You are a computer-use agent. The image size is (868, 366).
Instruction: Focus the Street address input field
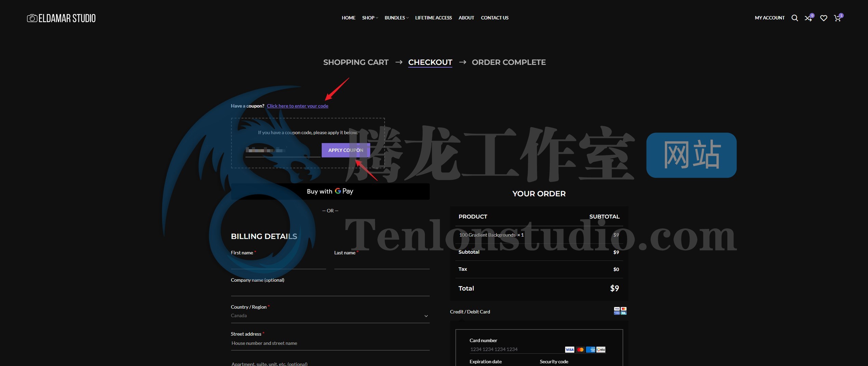[x=330, y=343]
